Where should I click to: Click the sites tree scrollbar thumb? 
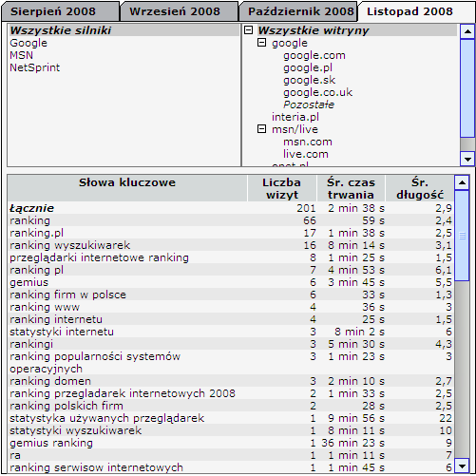pos(467,88)
